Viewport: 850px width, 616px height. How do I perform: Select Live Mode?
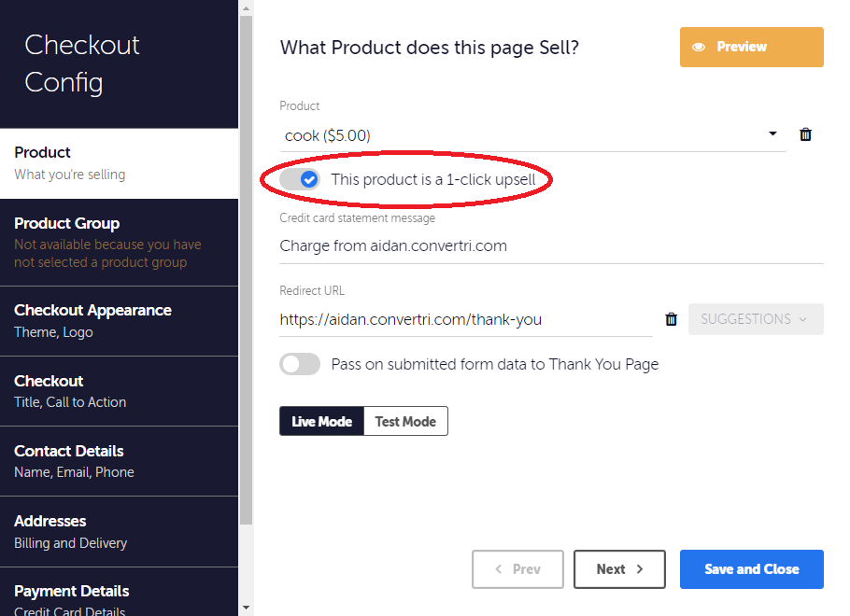click(321, 421)
